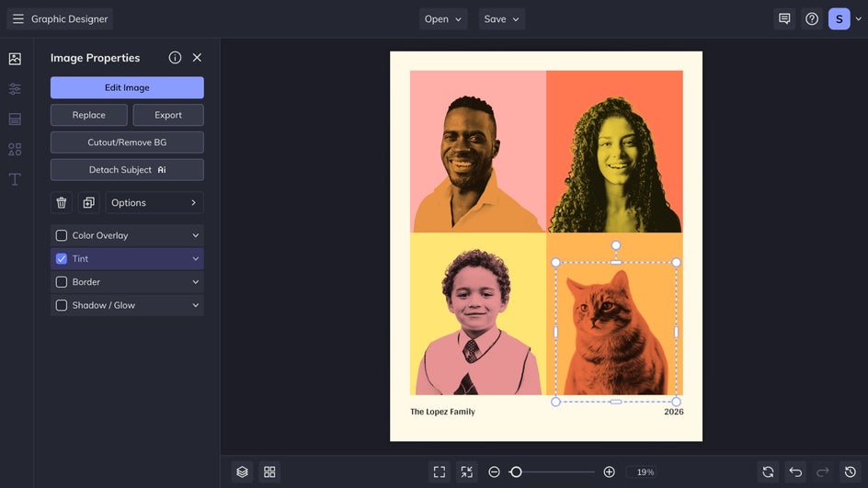The image size is (868, 488).
Task: Click the Replace button
Action: click(88, 115)
